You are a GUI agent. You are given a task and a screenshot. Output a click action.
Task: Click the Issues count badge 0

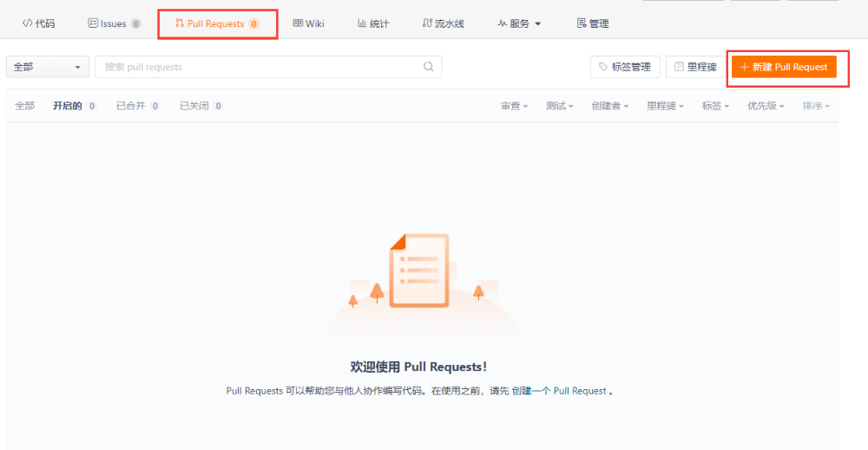click(x=136, y=23)
